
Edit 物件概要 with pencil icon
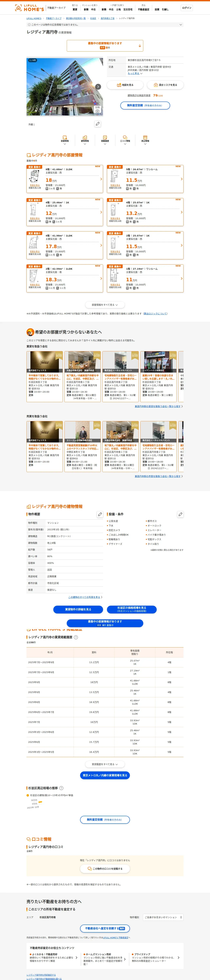point(100,514)
